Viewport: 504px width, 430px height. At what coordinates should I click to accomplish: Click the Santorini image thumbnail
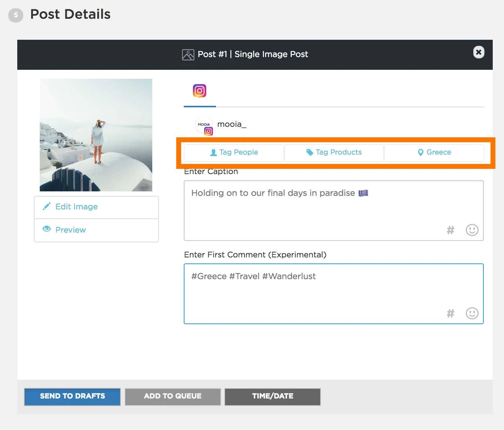tap(96, 134)
